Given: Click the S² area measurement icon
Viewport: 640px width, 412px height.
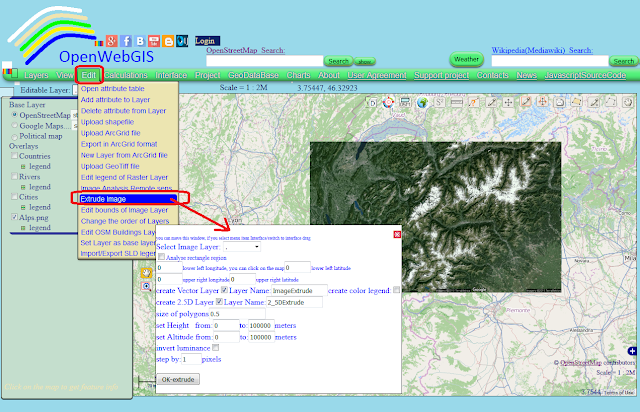Looking at the screenshot, I should (x=440, y=102).
